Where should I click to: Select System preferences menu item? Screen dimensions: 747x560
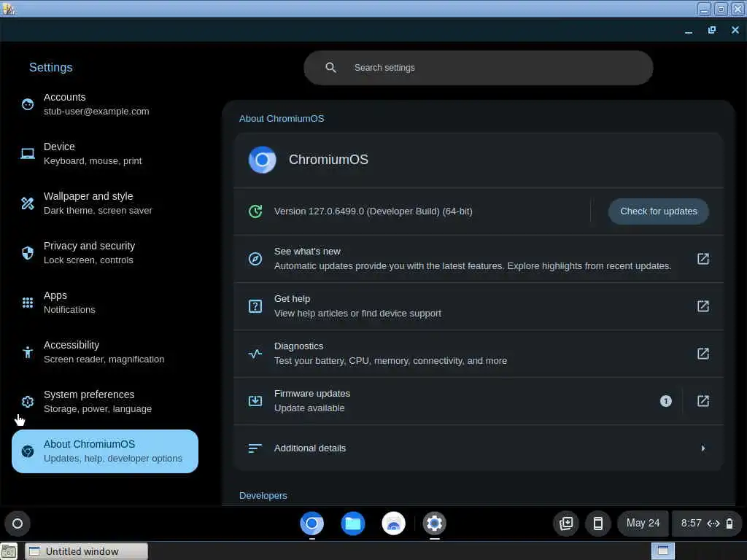(x=105, y=402)
